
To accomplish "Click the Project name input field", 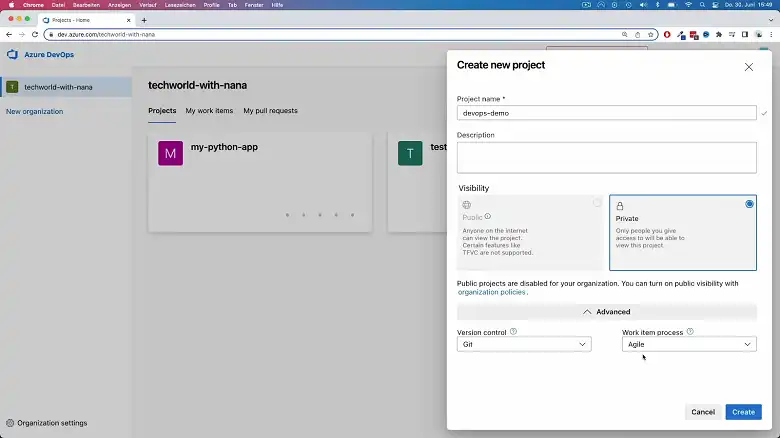I will click(606, 113).
